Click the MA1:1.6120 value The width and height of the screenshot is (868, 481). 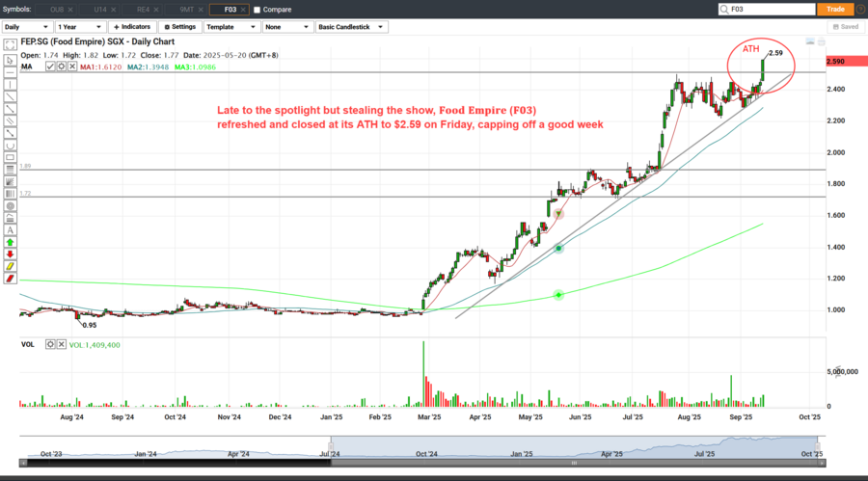pos(100,67)
